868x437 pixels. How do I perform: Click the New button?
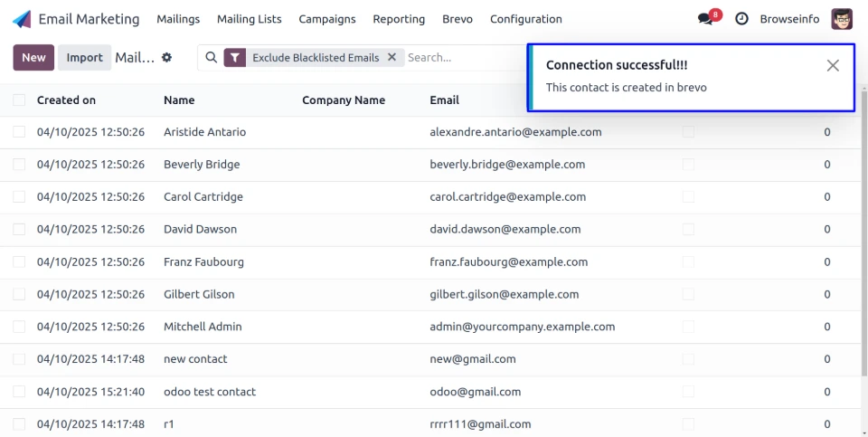33,58
